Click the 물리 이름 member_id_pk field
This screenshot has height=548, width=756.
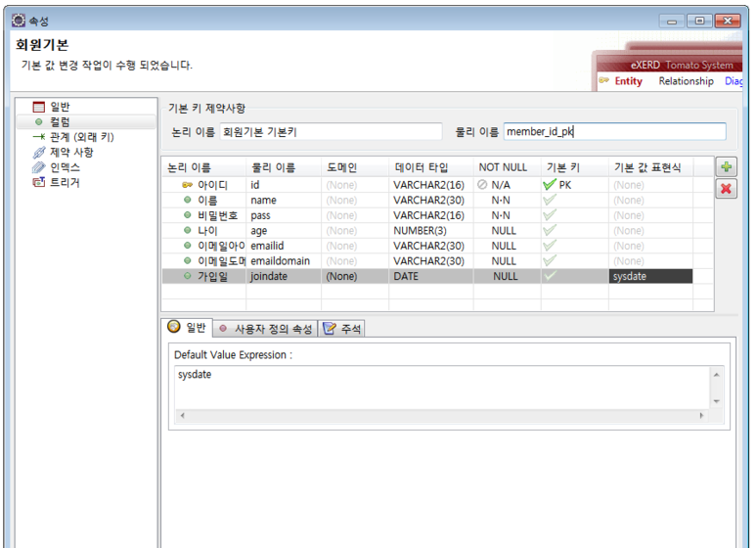615,132
